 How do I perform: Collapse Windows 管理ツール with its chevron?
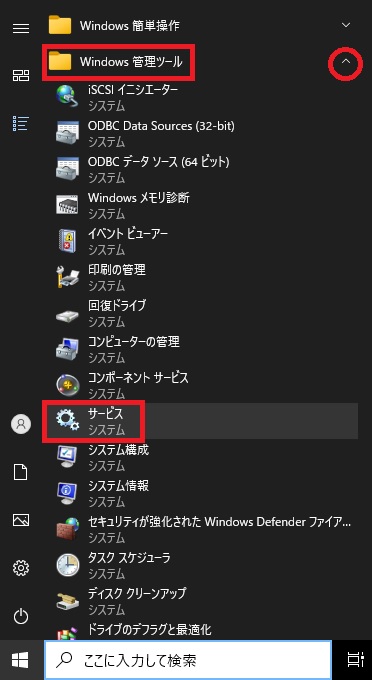[x=346, y=62]
